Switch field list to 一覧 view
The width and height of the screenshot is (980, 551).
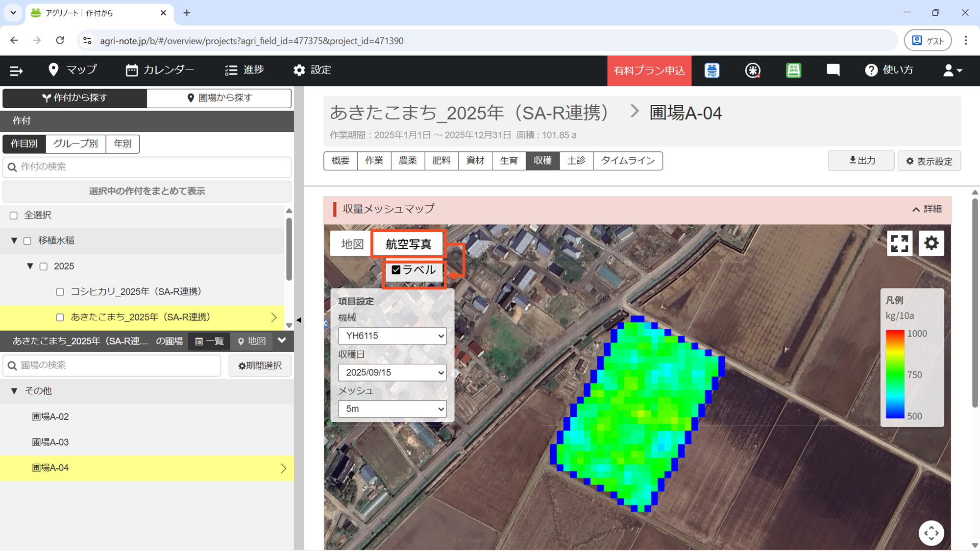(x=209, y=341)
